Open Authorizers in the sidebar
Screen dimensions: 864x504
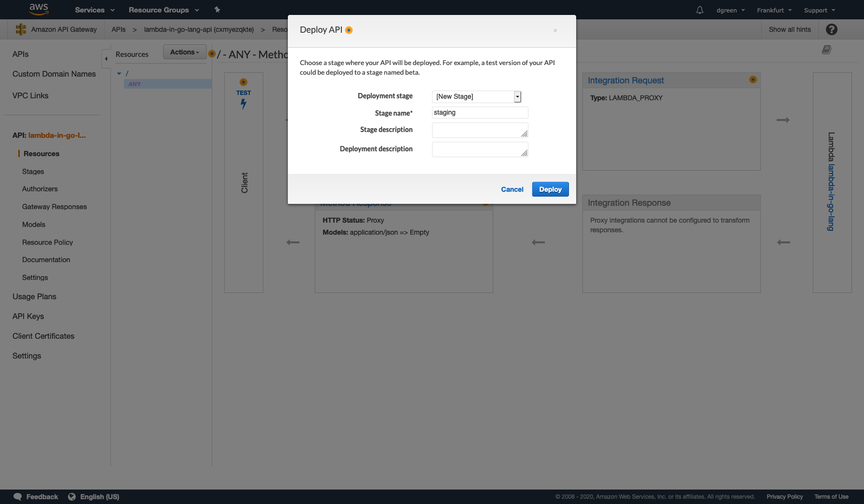point(40,189)
